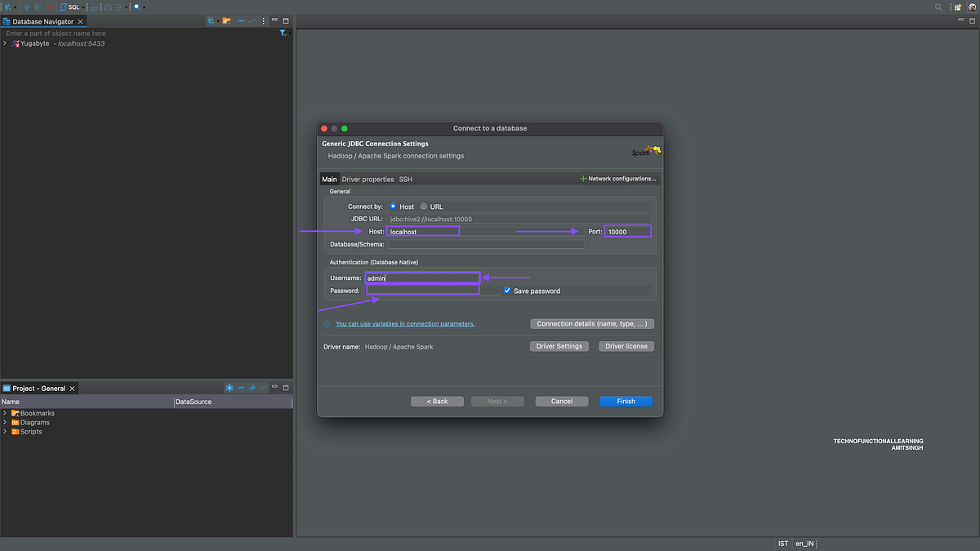This screenshot has width=980, height=551.
Task: Uncheck the Save password checkbox
Action: coord(507,290)
